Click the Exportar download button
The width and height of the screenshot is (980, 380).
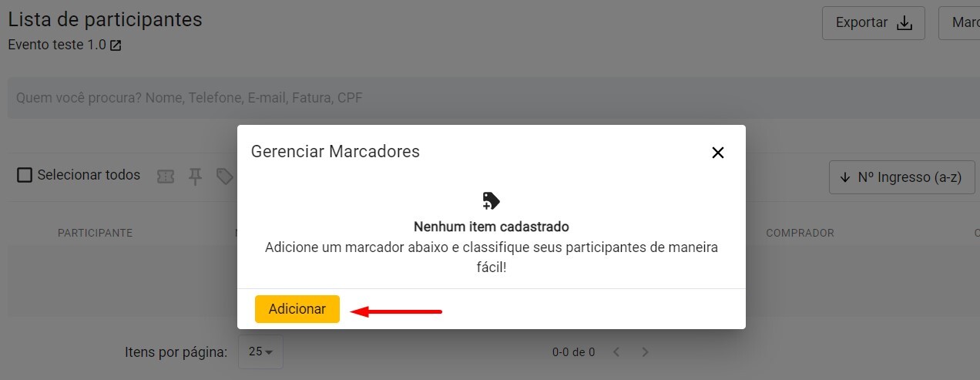coord(873,23)
